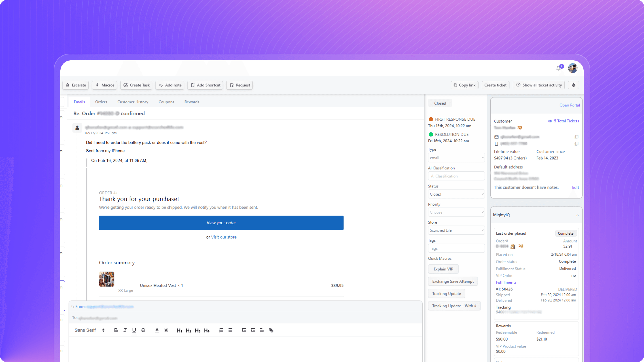Image resolution: width=644 pixels, height=362 pixels.
Task: Underline the selected text
Action: coord(134,330)
